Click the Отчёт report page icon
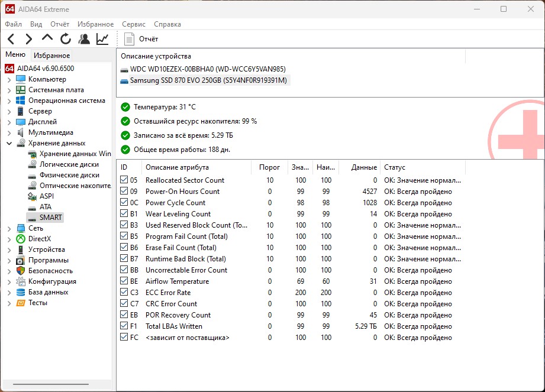Viewport: 545px width, 392px height. point(129,39)
